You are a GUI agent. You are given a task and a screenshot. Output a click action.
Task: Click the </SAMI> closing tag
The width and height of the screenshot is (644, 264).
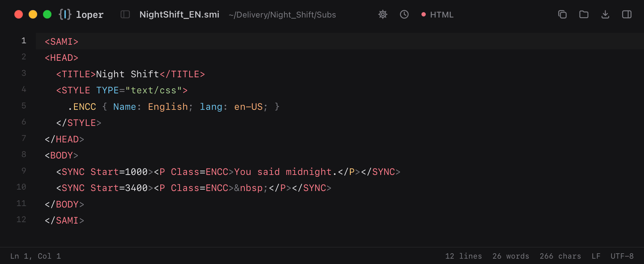(64, 221)
